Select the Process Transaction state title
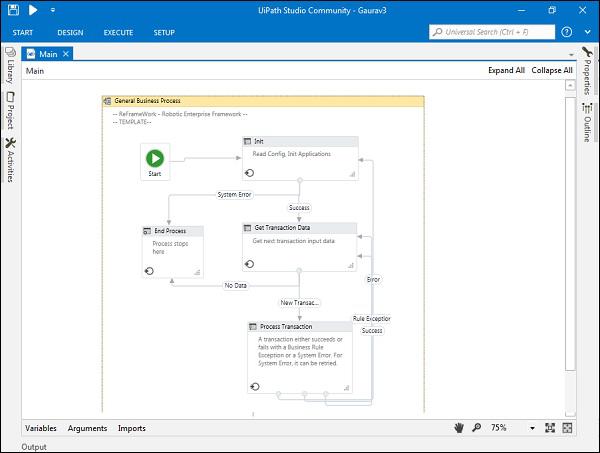The width and height of the screenshot is (600, 453). point(286,327)
